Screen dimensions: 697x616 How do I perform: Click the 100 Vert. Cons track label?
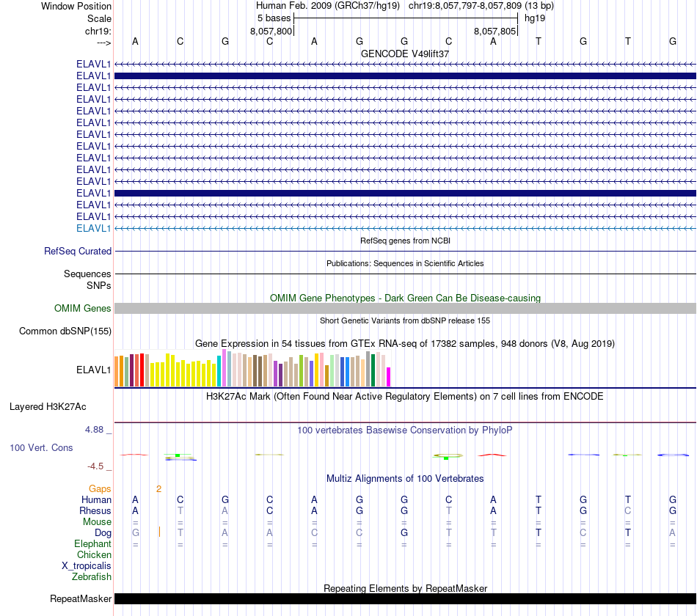(x=41, y=447)
